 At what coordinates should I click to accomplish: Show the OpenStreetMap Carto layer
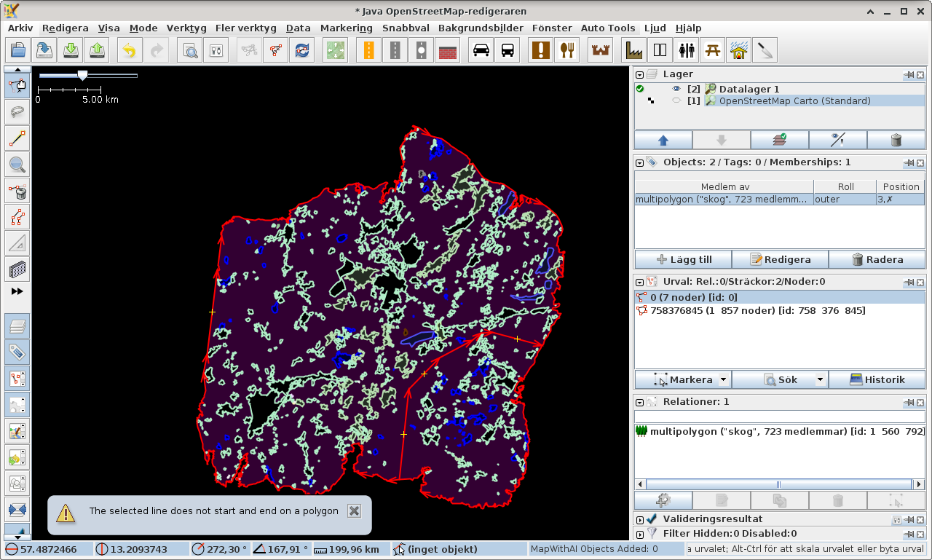click(x=676, y=101)
